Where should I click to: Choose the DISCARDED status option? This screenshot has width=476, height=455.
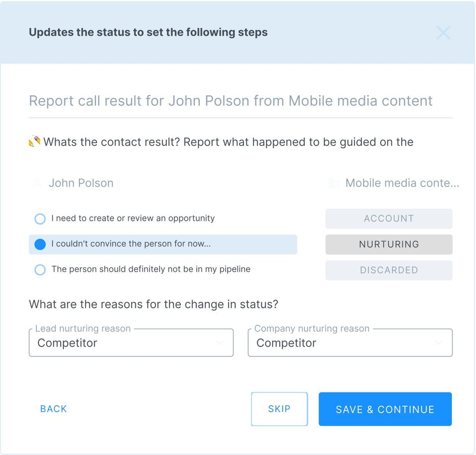click(x=389, y=270)
